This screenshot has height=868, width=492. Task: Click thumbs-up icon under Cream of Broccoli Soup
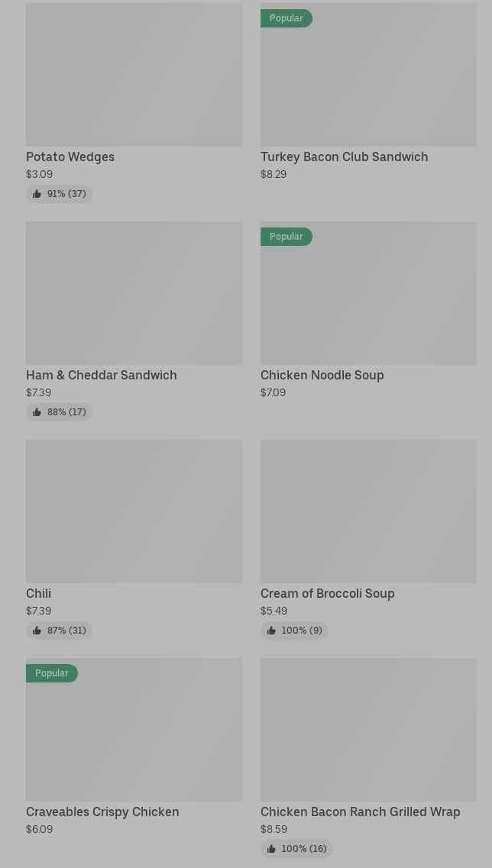click(x=271, y=631)
